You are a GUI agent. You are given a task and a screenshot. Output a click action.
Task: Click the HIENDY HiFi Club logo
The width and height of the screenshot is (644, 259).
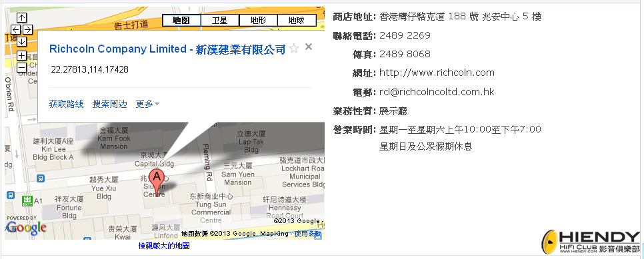pyautogui.click(x=591, y=242)
